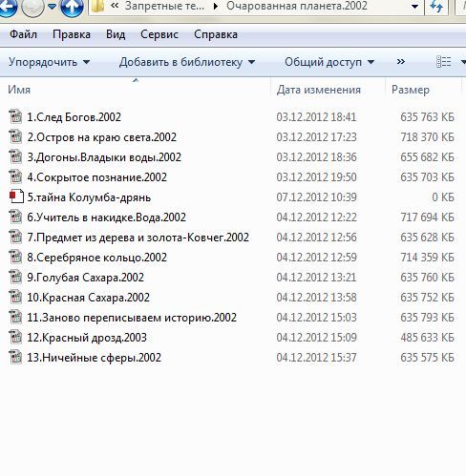Expand the address bar history dropdown
The height and width of the screenshot is (476, 466).
click(414, 7)
